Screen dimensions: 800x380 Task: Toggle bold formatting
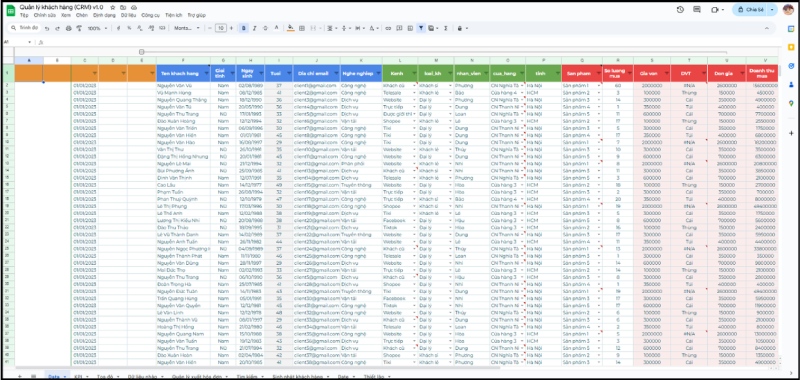(x=244, y=29)
